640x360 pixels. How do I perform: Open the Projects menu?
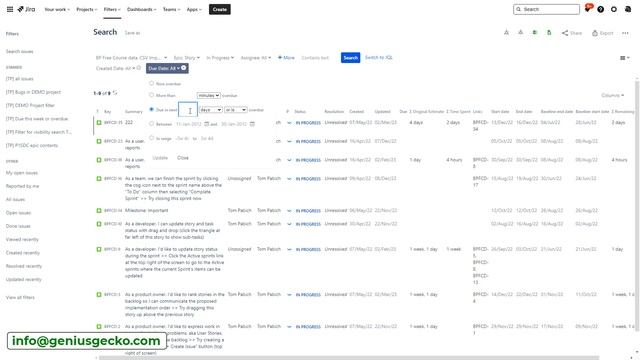pyautogui.click(x=87, y=9)
